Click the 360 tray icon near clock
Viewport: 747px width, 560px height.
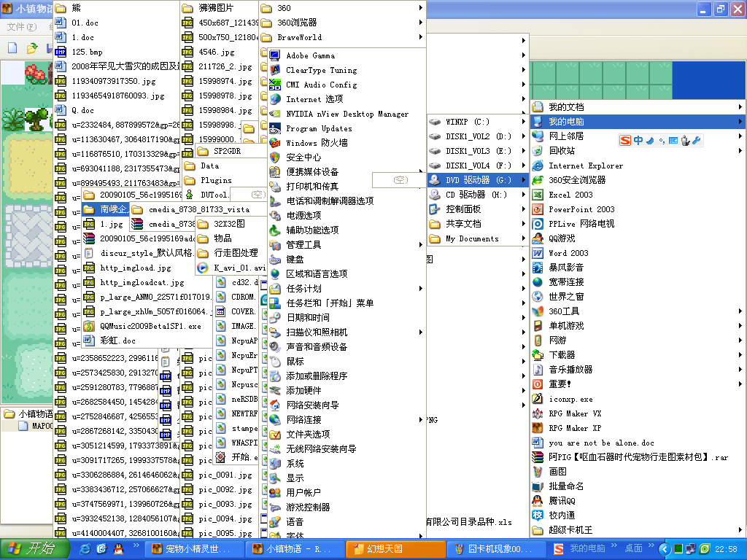705,549
